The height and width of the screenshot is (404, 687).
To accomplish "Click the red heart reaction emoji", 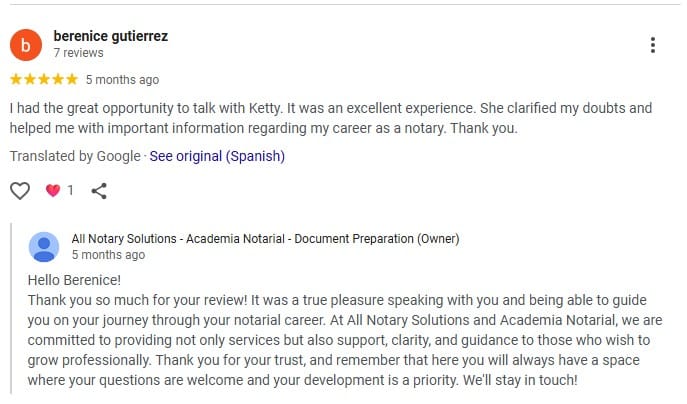I will pyautogui.click(x=53, y=190).
